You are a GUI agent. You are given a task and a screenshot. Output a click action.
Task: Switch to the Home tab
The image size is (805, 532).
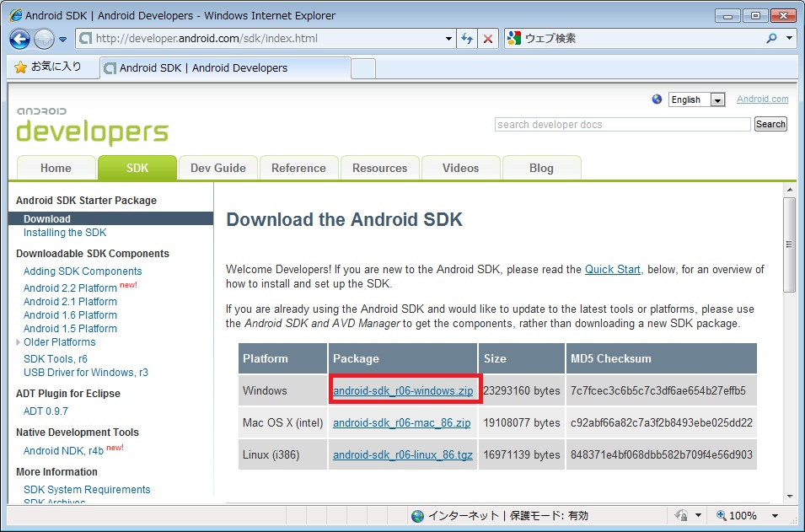pos(56,169)
